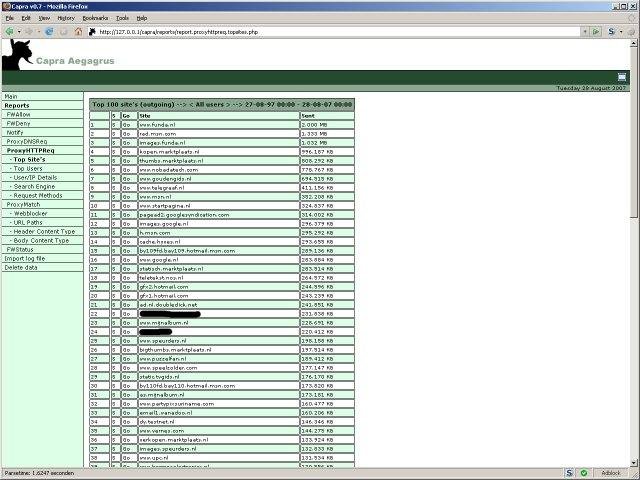Image resolution: width=640 pixels, height=480 pixels.
Task: Click the page vertical scrollbar thumb
Action: pos(633,132)
